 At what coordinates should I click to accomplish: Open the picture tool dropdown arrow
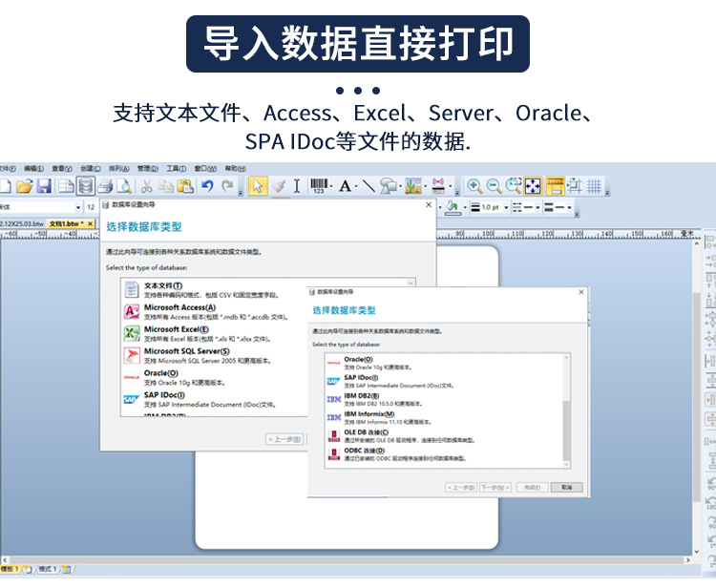(x=425, y=186)
